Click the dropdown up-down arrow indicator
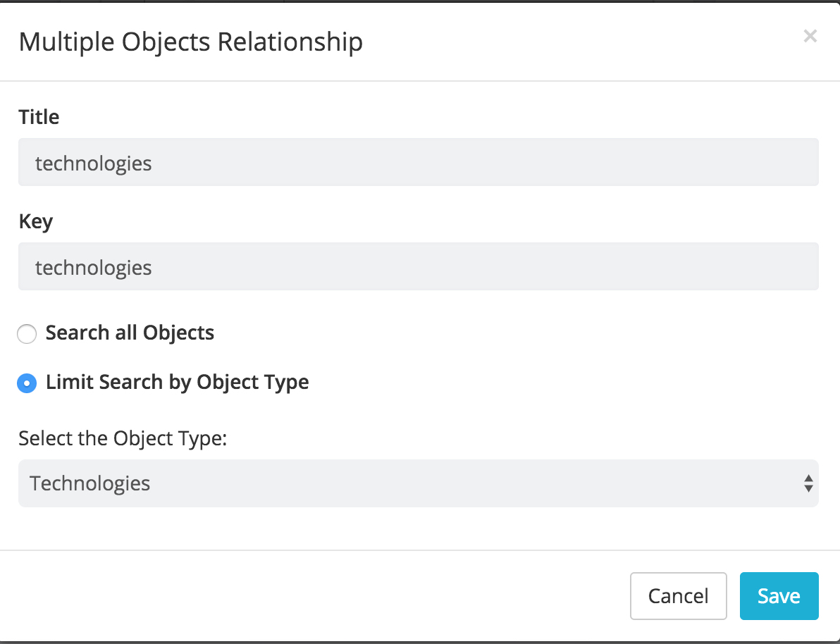Screen dimensions: 840x644 (x=808, y=483)
